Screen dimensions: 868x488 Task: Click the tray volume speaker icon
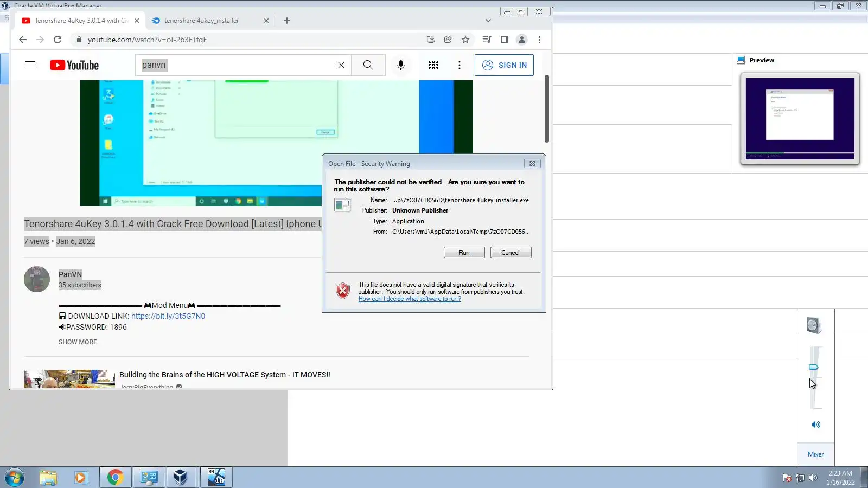pos(813,478)
